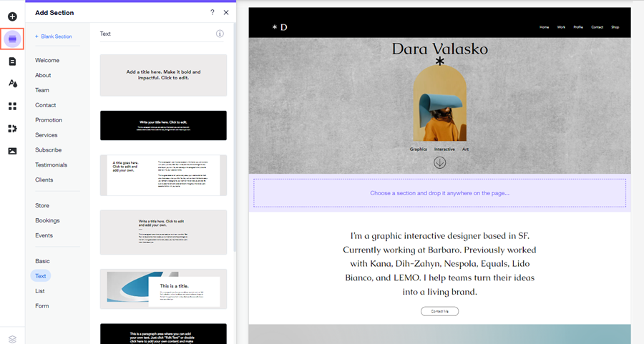Click the graphic interactive designer paragraph
This screenshot has width=644, height=344.
coord(439,263)
